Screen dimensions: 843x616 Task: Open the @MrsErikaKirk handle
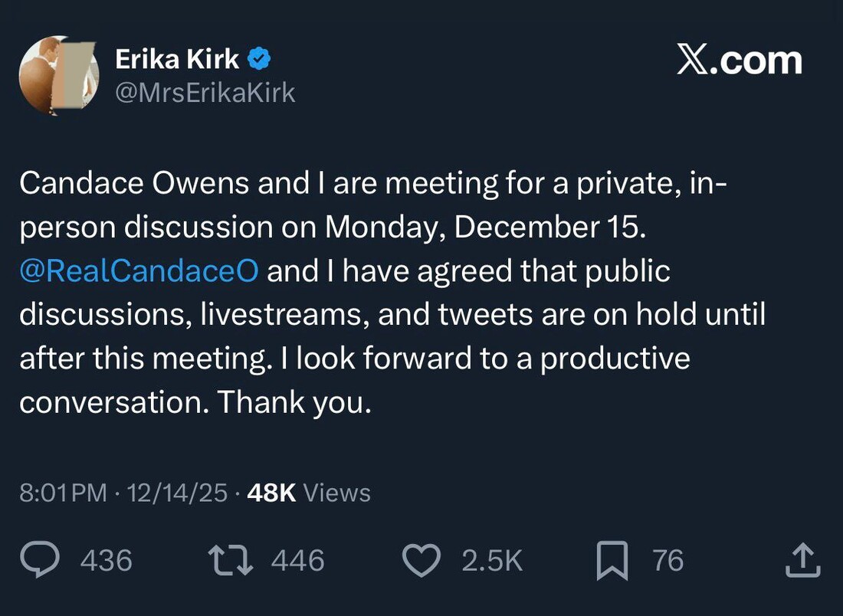click(x=205, y=93)
